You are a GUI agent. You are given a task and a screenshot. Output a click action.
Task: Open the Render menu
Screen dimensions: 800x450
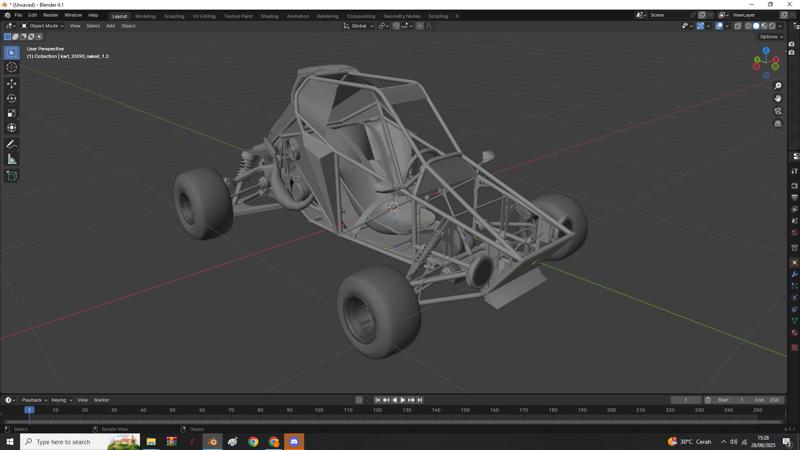click(x=51, y=15)
